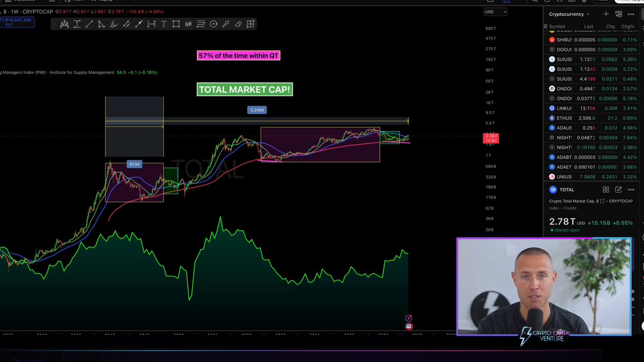Viewport: 644px width, 362px height.
Task: Select the trend line tool in favorites toolbar
Action: click(89, 24)
